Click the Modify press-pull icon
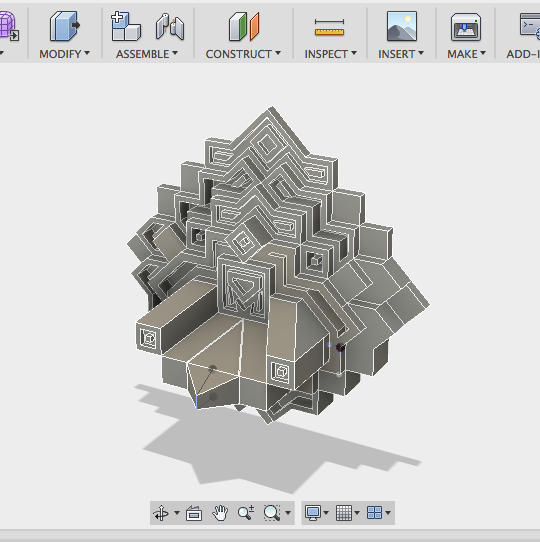 (65, 26)
